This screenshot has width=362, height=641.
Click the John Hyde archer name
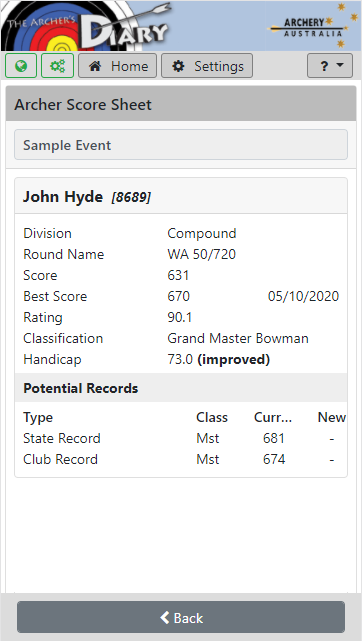63,197
